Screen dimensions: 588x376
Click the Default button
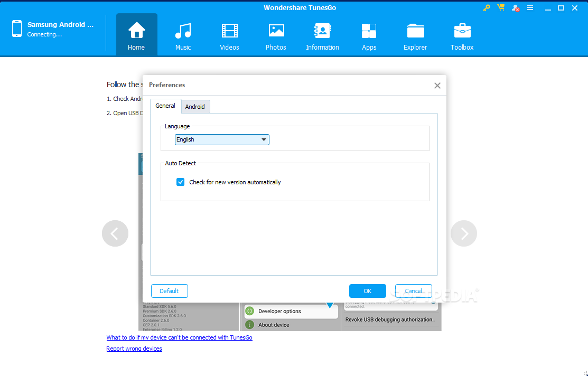(170, 291)
